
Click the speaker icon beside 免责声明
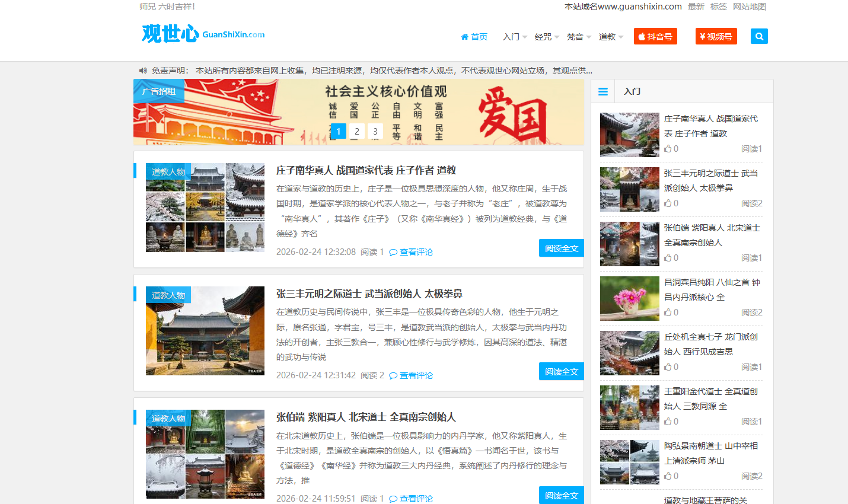tap(143, 71)
